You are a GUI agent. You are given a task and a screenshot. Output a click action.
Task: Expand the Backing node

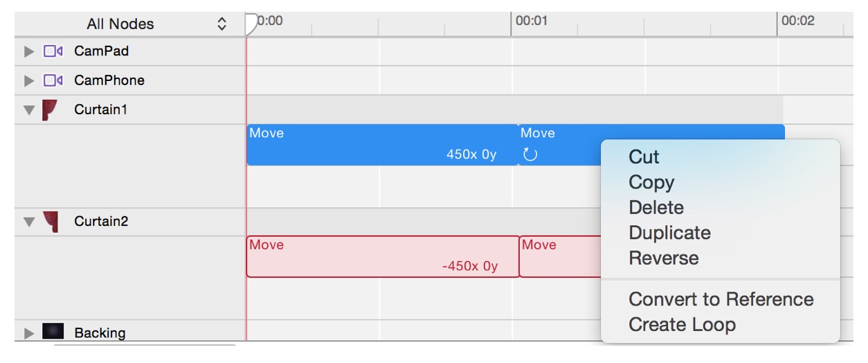coord(28,333)
